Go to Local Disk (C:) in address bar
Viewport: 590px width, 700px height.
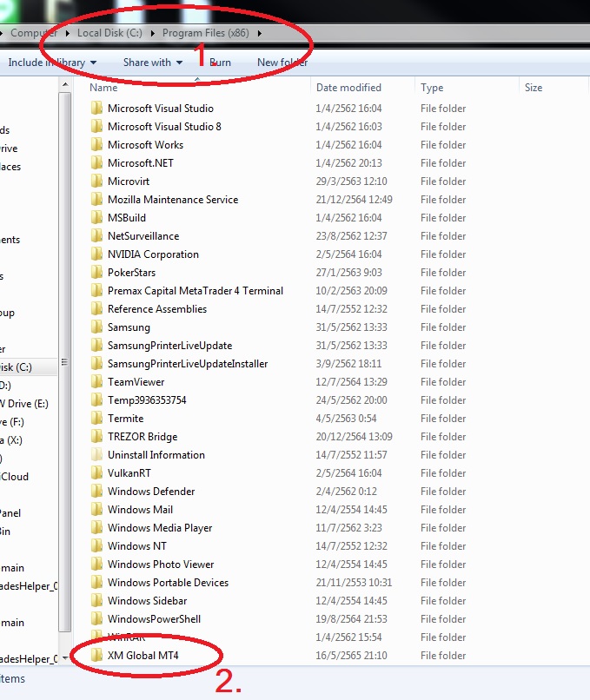tap(109, 33)
